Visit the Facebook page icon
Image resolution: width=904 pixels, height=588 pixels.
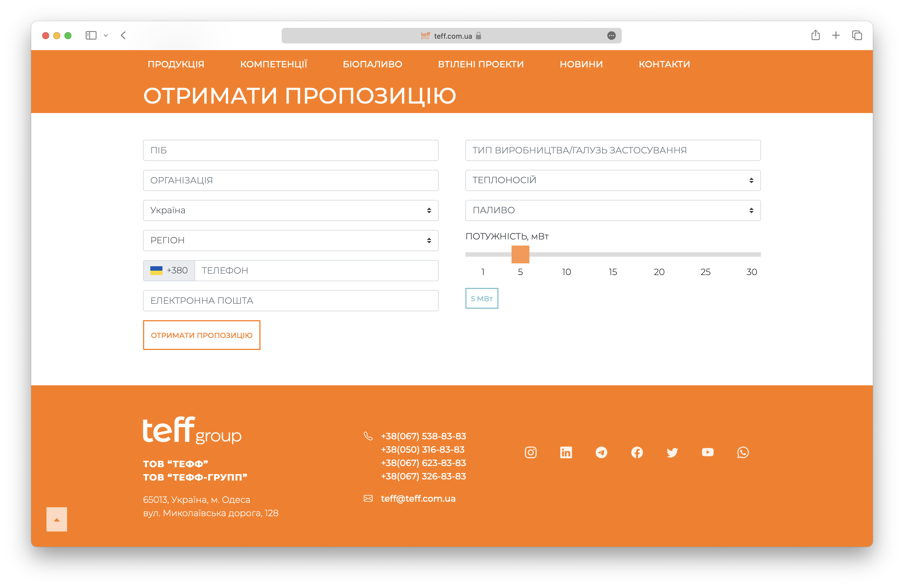click(637, 452)
